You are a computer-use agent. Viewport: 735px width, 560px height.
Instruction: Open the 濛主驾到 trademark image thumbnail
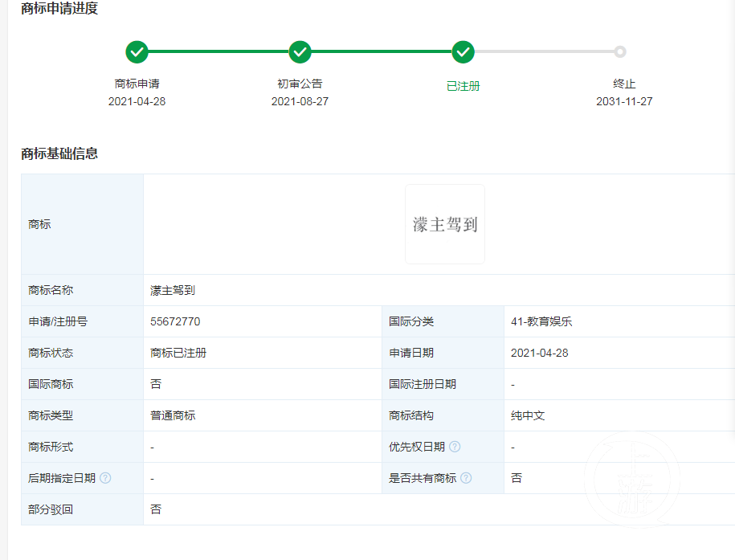pos(445,224)
